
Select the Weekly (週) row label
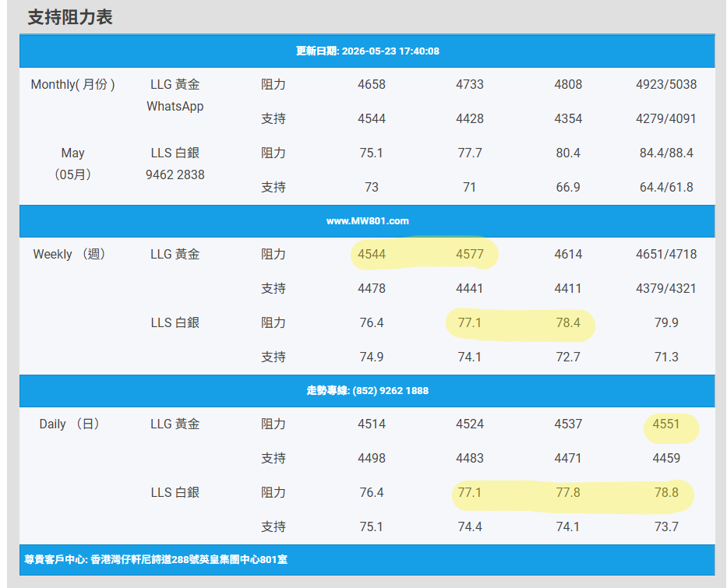tap(69, 254)
